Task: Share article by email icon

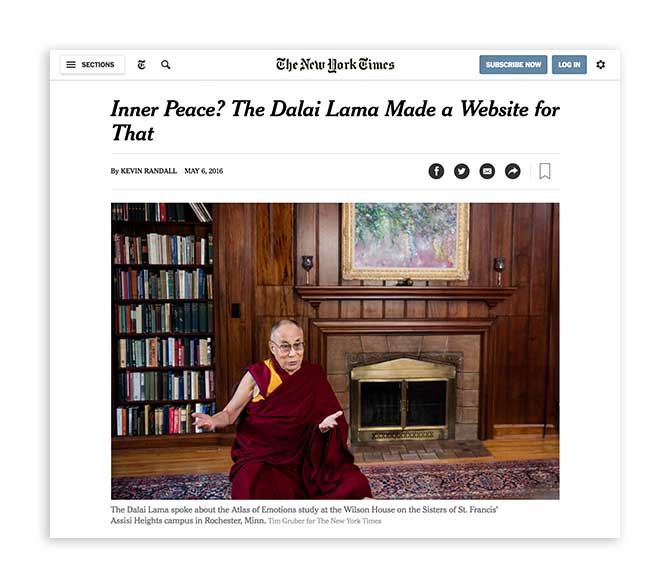Action: (487, 171)
